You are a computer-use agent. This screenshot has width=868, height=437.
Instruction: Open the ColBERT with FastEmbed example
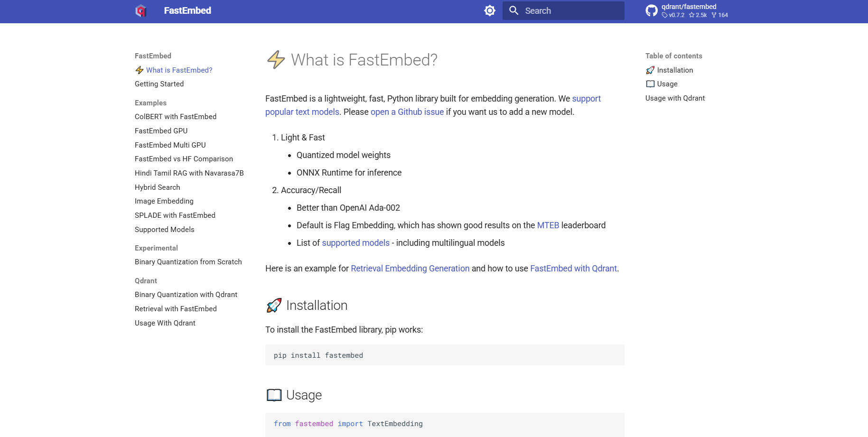click(x=176, y=117)
